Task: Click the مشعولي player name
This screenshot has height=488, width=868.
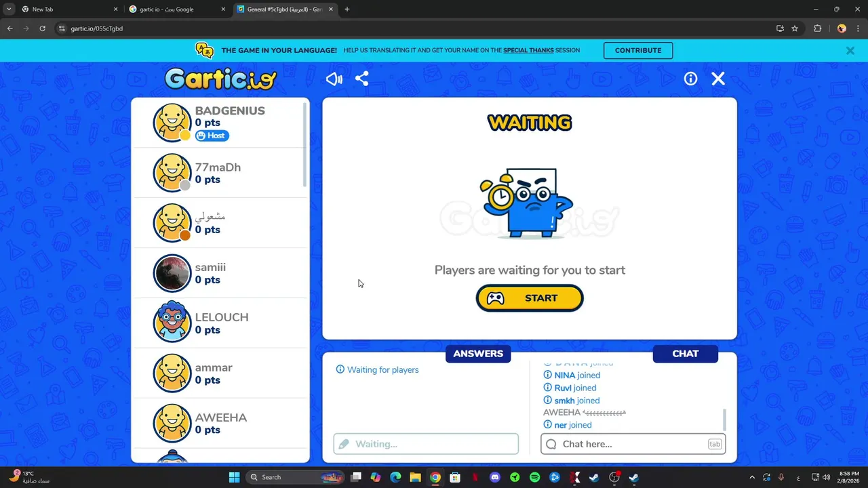Action: (x=210, y=217)
